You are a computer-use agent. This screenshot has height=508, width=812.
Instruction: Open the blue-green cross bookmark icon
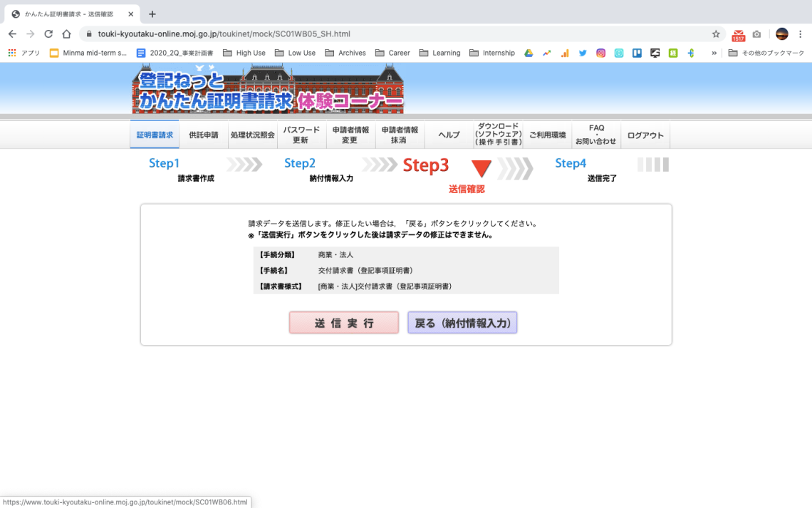point(691,53)
